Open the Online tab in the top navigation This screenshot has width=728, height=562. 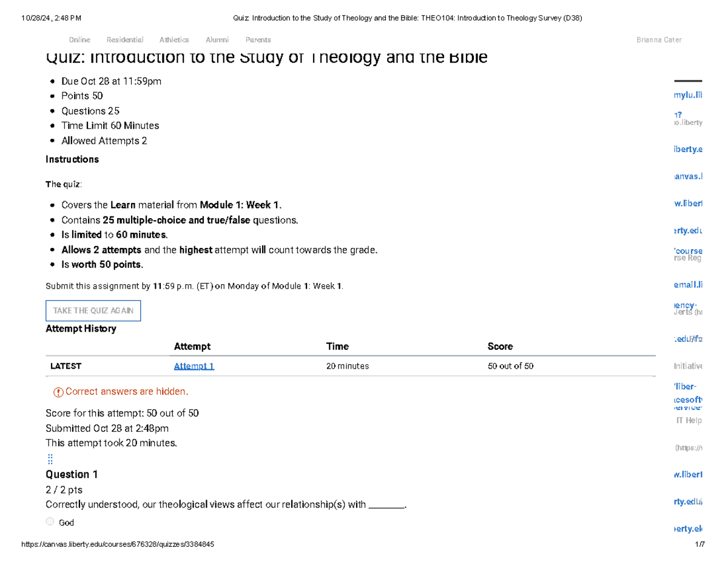pyautogui.click(x=79, y=40)
